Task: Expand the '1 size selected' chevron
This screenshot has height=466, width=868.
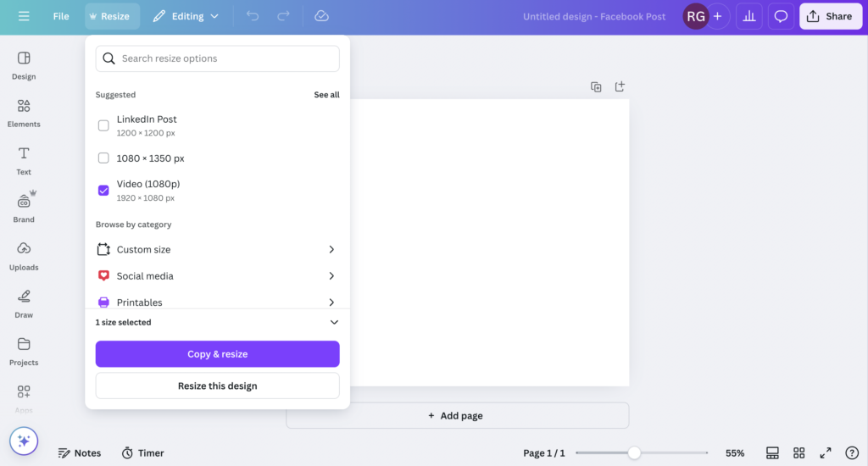Action: [x=334, y=322]
